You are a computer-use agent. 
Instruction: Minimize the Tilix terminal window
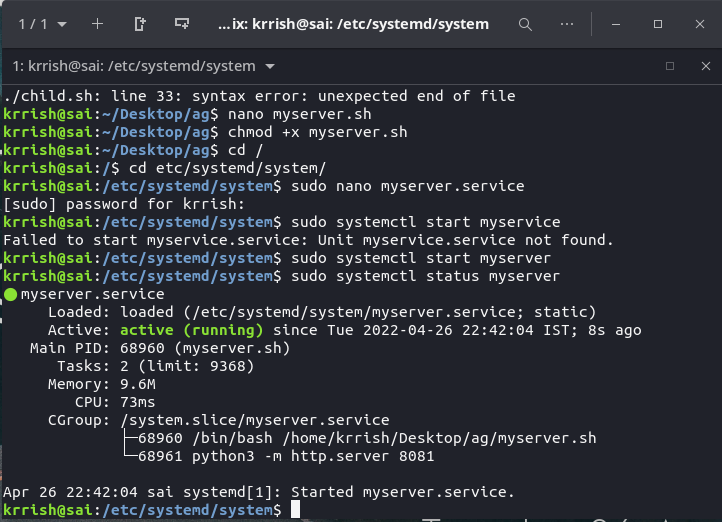(x=616, y=24)
